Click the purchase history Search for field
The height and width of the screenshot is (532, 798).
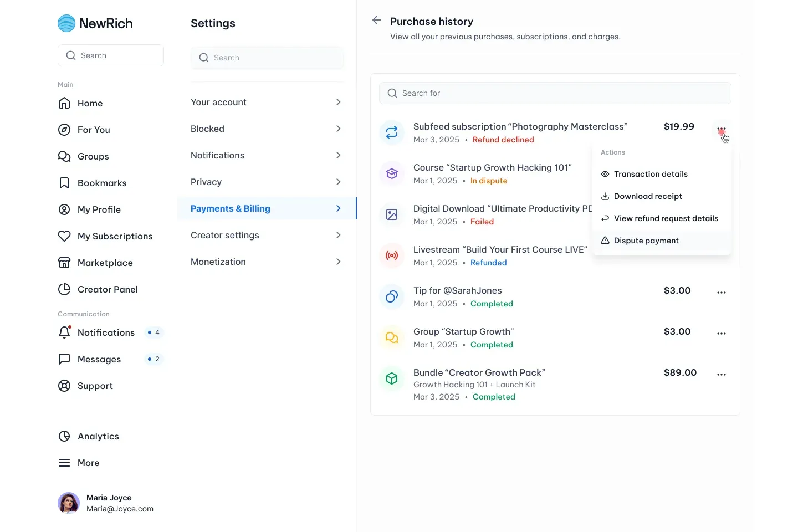coord(555,93)
